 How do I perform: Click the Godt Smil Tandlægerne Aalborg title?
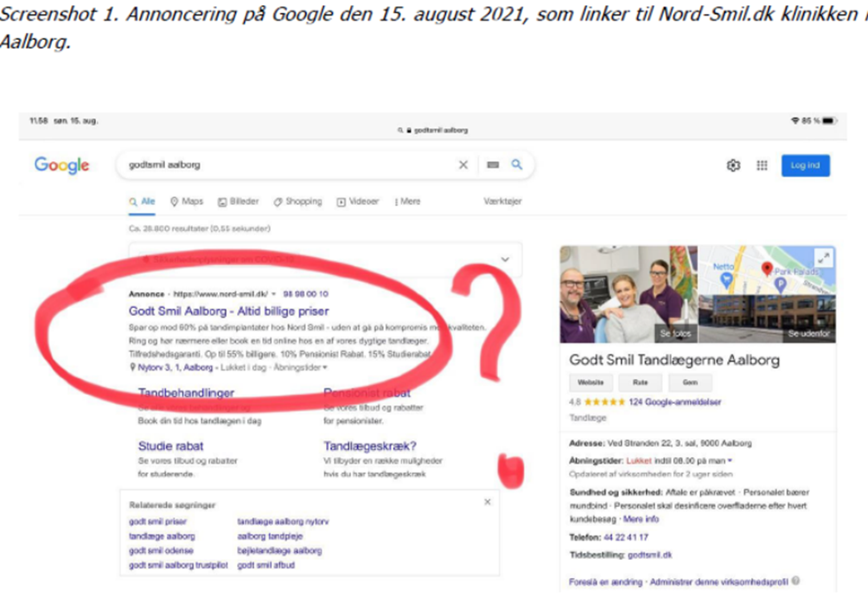[674, 360]
